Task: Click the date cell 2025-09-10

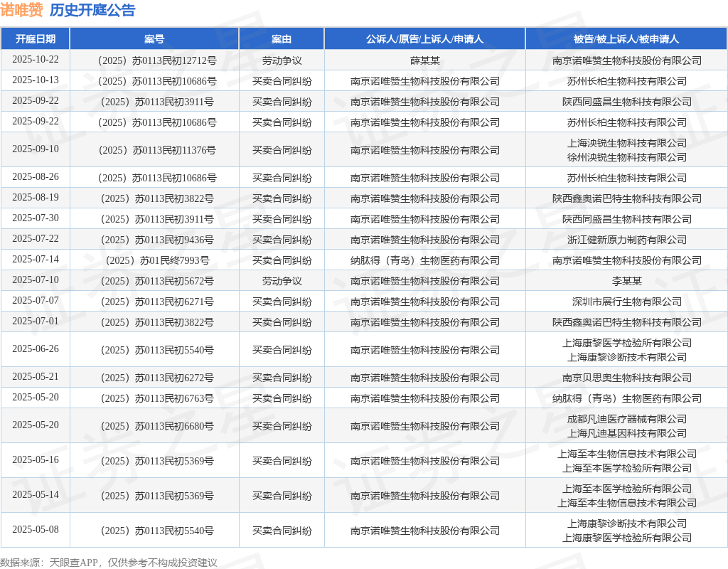Action: click(x=36, y=149)
